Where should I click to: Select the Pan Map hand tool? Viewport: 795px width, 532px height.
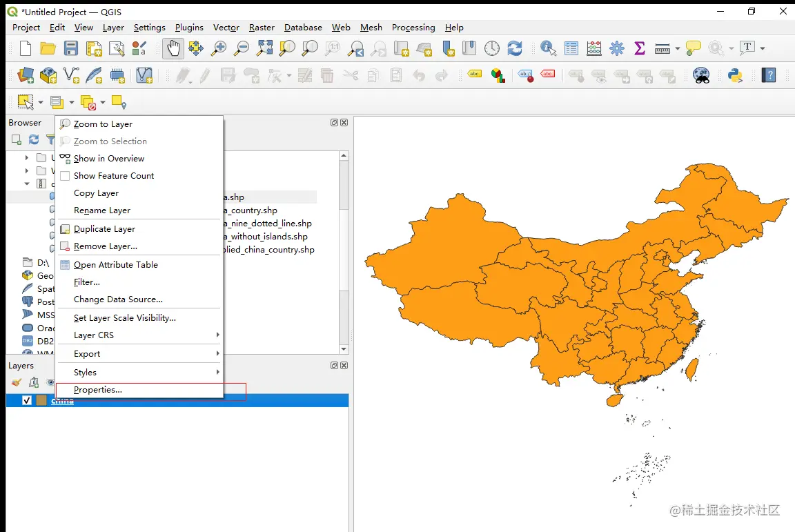click(173, 49)
